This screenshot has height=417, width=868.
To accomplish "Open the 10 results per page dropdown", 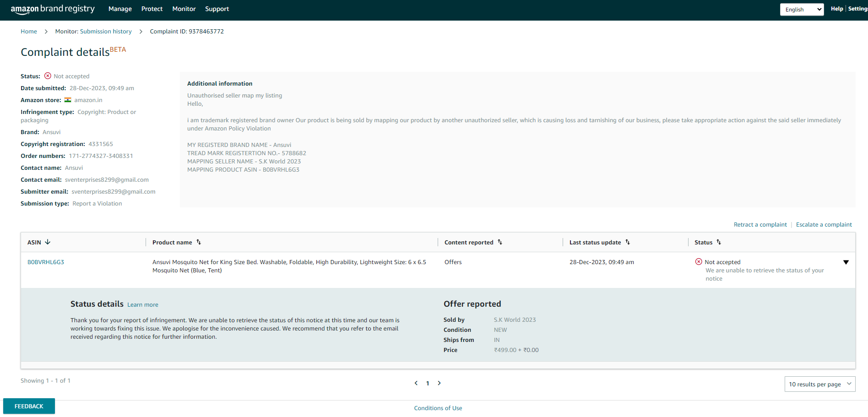I will point(820,384).
